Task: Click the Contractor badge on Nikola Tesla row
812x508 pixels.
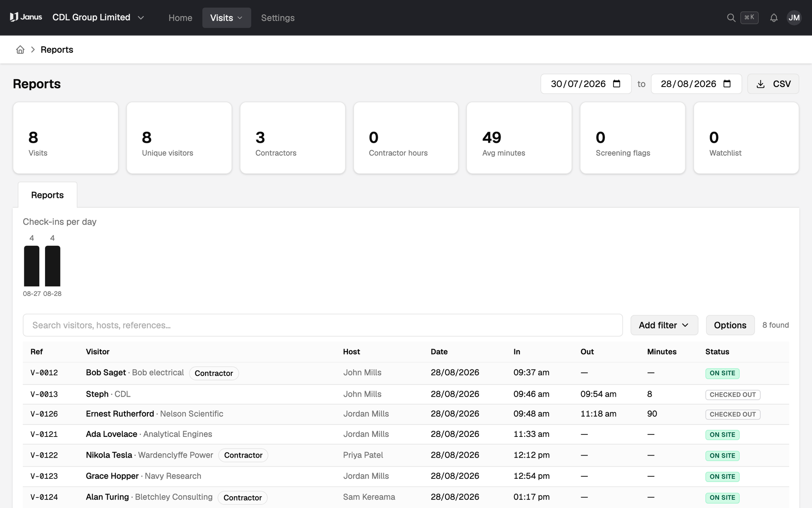Action: tap(243, 455)
